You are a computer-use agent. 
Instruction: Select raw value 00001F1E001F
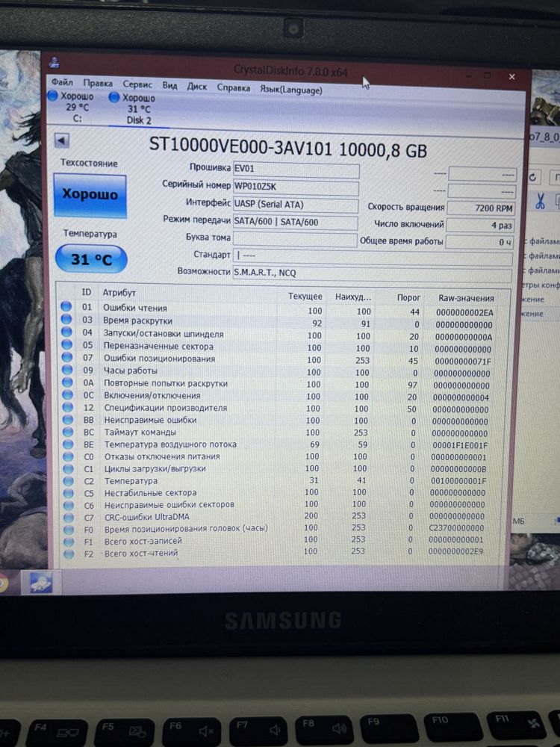point(460,445)
